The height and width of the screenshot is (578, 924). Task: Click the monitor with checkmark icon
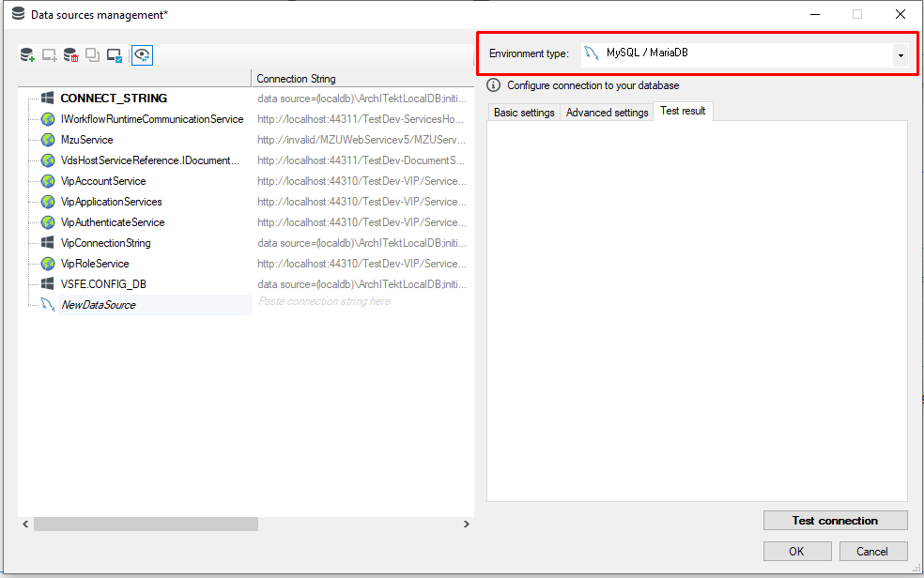(x=115, y=55)
